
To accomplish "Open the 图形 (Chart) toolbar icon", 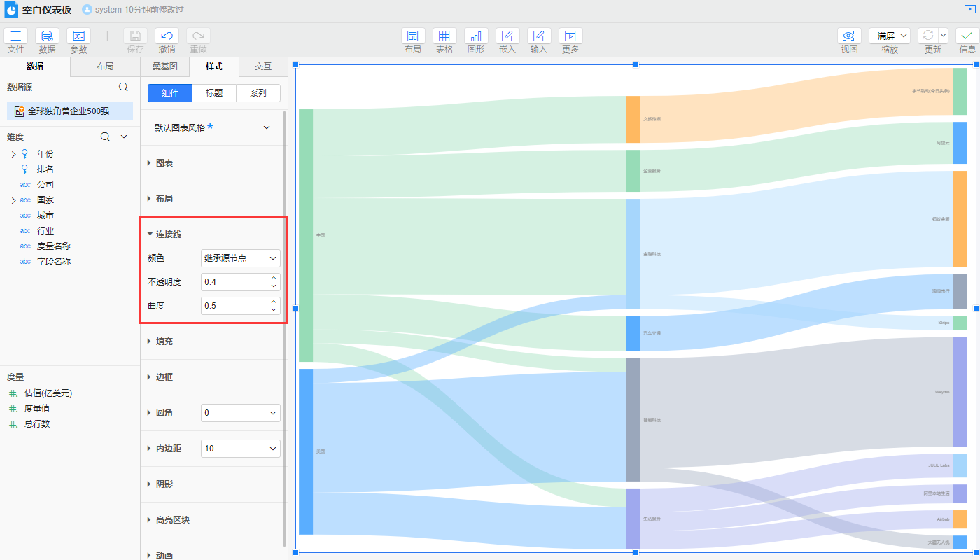I will click(x=476, y=36).
